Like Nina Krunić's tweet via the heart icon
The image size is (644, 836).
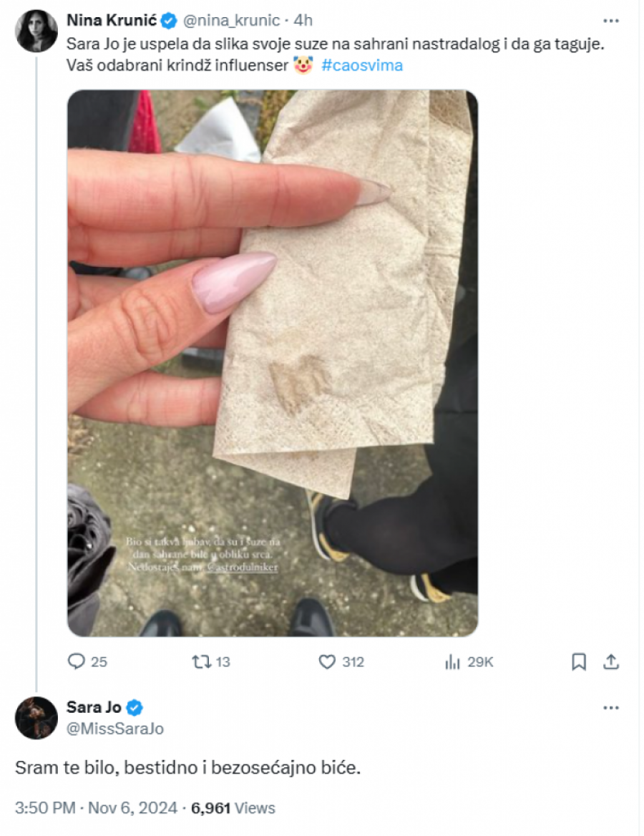pos(327,662)
